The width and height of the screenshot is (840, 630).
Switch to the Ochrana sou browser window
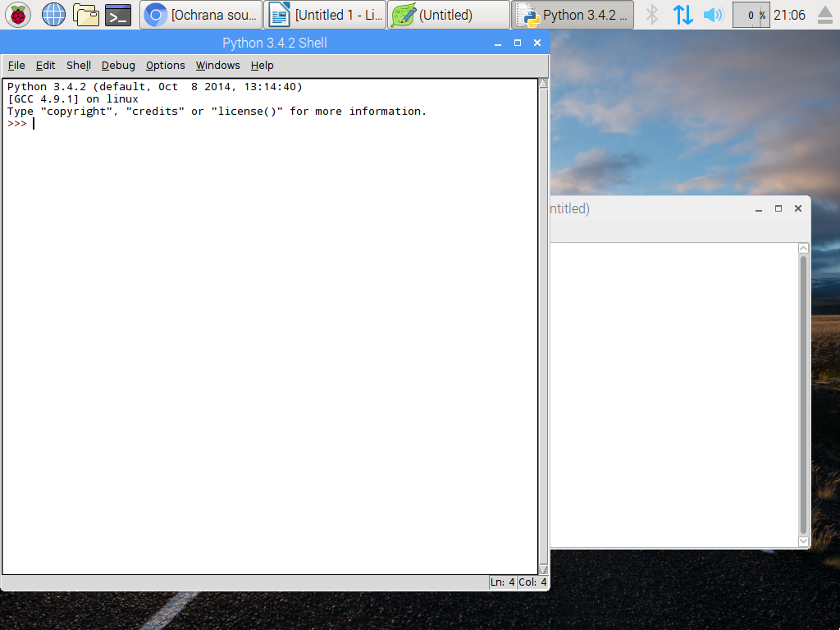(201, 14)
